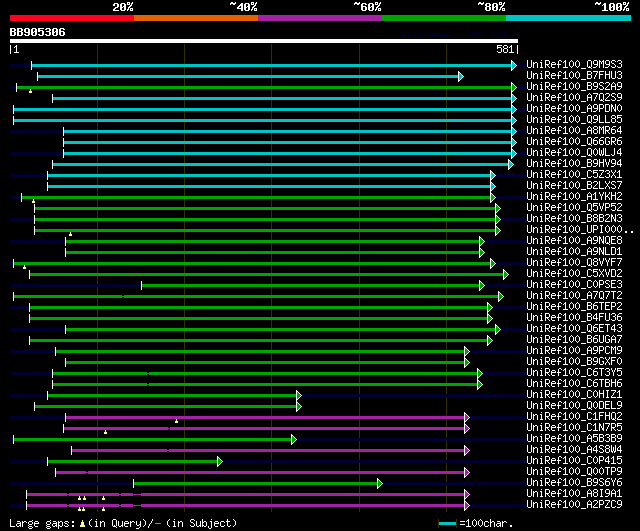
Task: Open hit UniRef100_A9PDN0
Action: 574,109
